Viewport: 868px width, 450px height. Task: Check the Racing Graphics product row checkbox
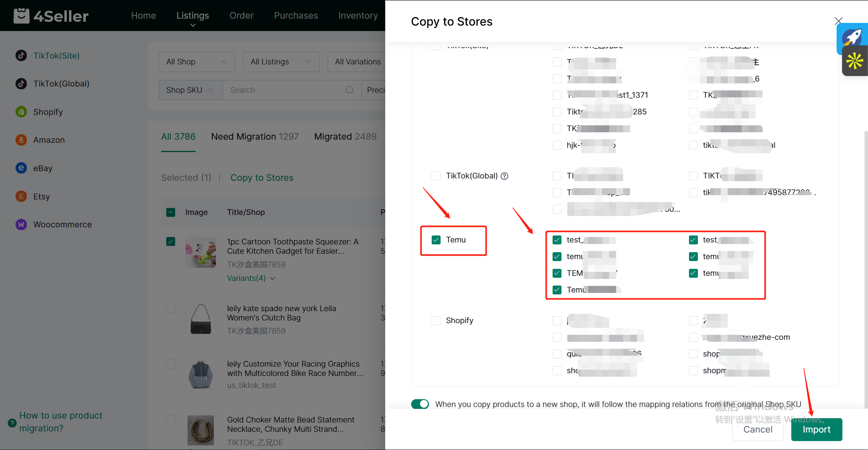[170, 364]
